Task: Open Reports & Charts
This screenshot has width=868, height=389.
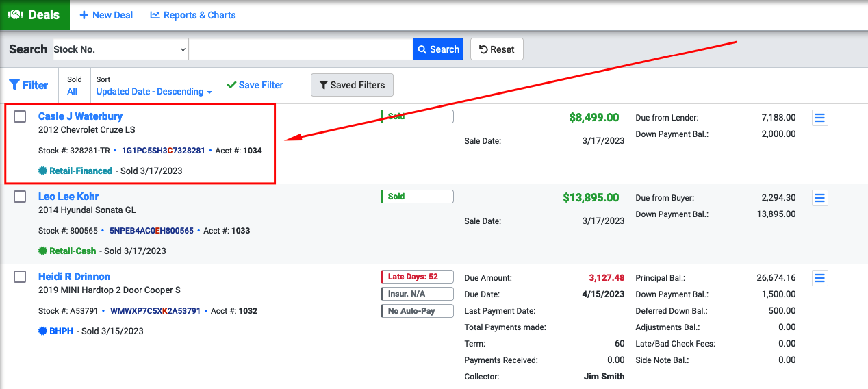Action: coord(193,15)
